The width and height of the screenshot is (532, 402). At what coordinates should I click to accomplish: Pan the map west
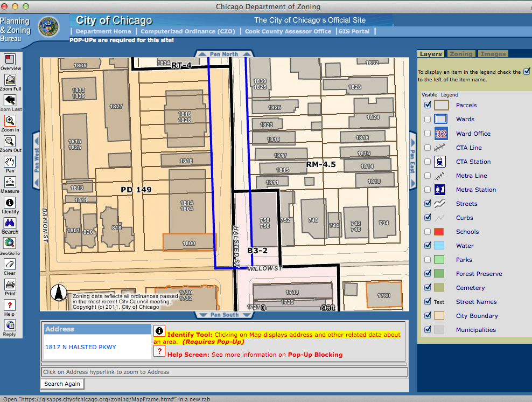tap(36, 160)
